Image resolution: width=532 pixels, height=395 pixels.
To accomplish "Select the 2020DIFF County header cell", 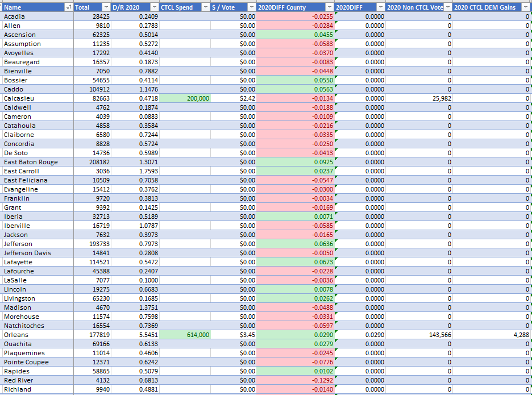I will tap(296, 7).
